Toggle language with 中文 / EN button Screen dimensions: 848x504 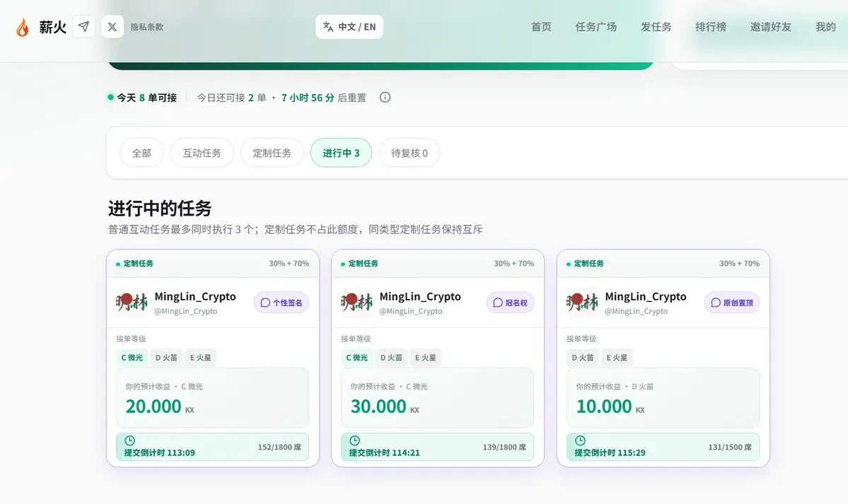pos(349,26)
